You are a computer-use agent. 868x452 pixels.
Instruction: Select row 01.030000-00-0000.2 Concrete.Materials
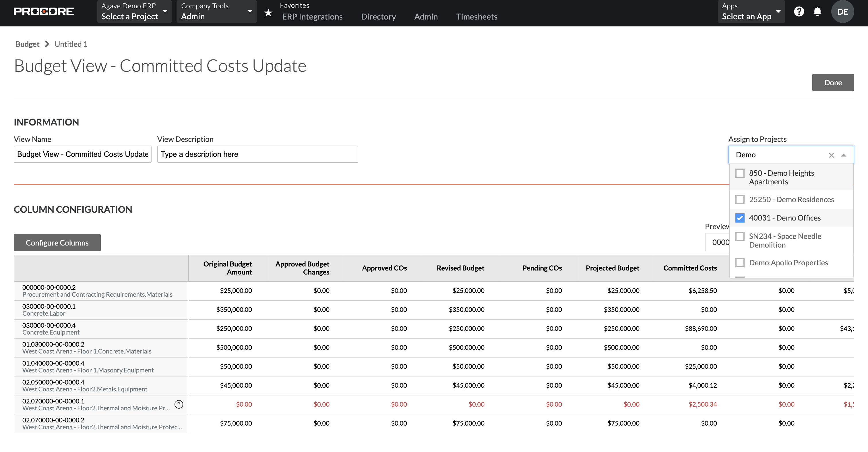click(101, 347)
